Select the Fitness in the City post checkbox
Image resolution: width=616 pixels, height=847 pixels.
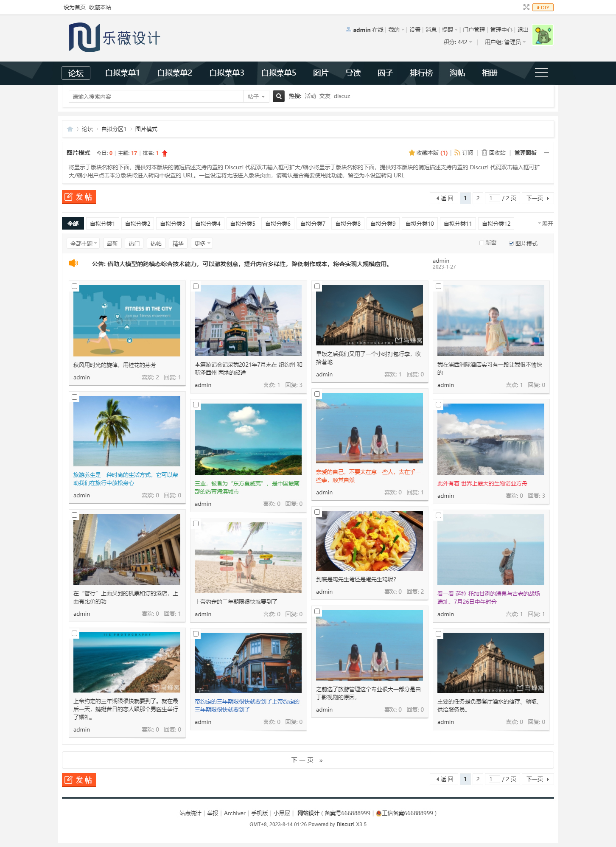click(x=75, y=286)
